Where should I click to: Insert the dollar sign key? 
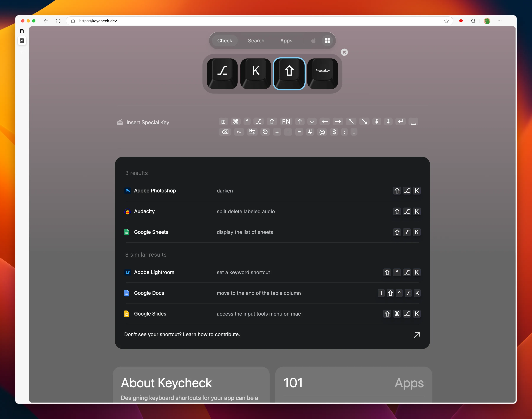[x=334, y=132]
